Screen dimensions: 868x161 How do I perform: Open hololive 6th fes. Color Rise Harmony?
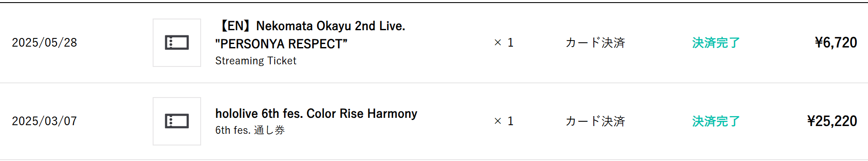tap(316, 114)
